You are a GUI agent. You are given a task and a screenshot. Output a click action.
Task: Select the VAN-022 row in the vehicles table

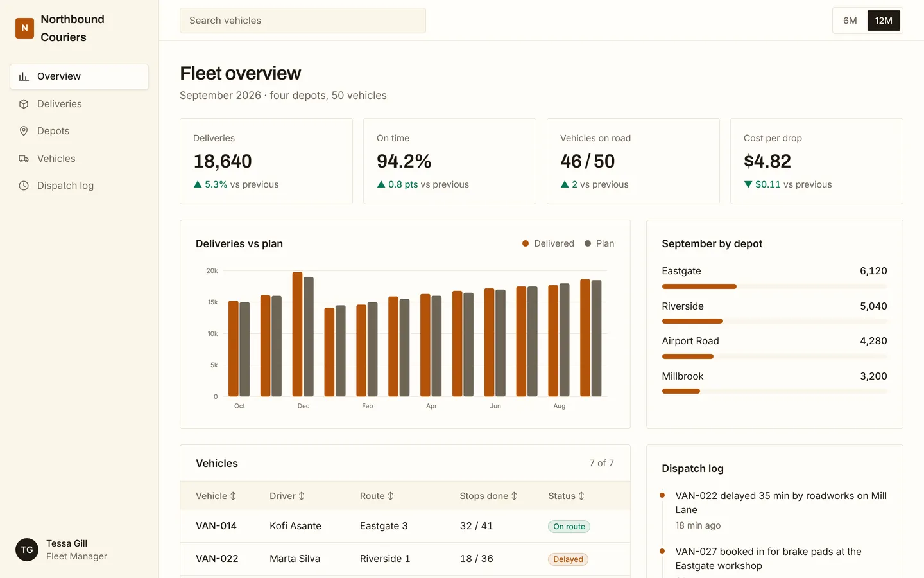click(405, 559)
